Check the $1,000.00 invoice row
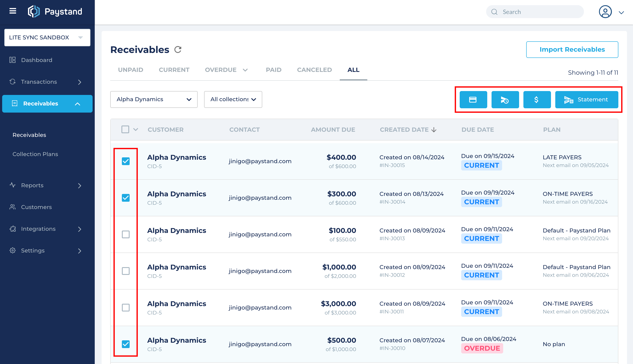The image size is (633, 364). (126, 271)
